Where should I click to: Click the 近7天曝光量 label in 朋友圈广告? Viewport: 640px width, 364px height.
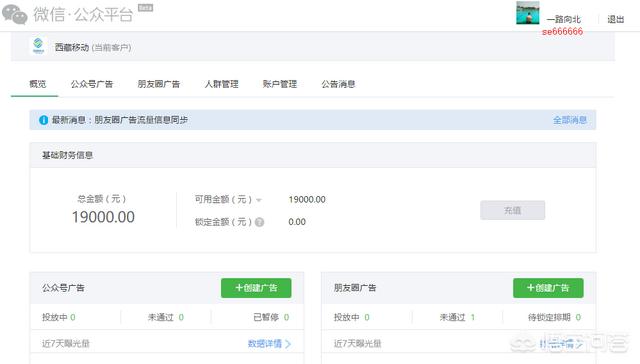pyautogui.click(x=358, y=344)
